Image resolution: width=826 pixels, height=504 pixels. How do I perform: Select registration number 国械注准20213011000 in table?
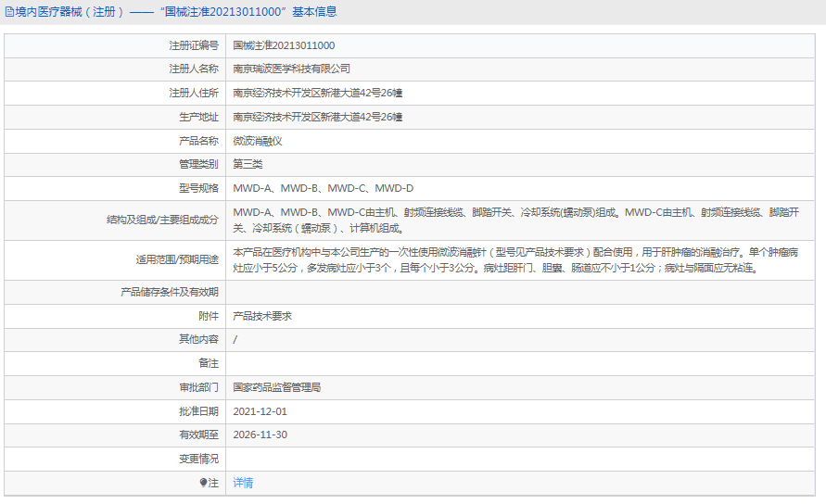pyautogui.click(x=284, y=45)
